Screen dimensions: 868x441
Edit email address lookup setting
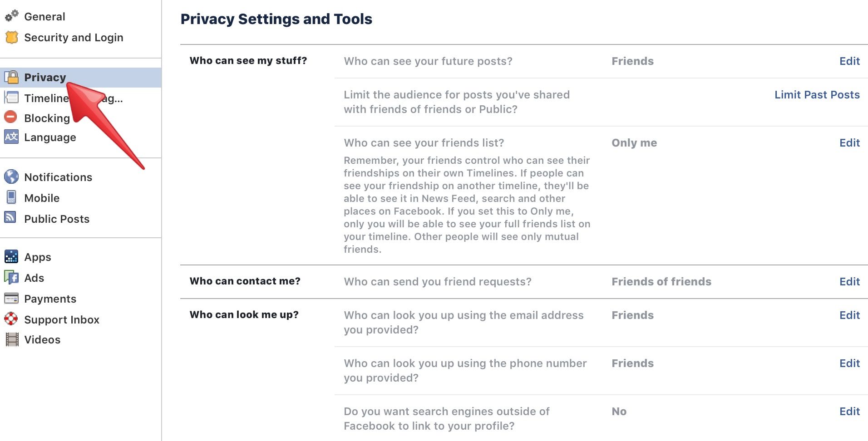tap(849, 315)
